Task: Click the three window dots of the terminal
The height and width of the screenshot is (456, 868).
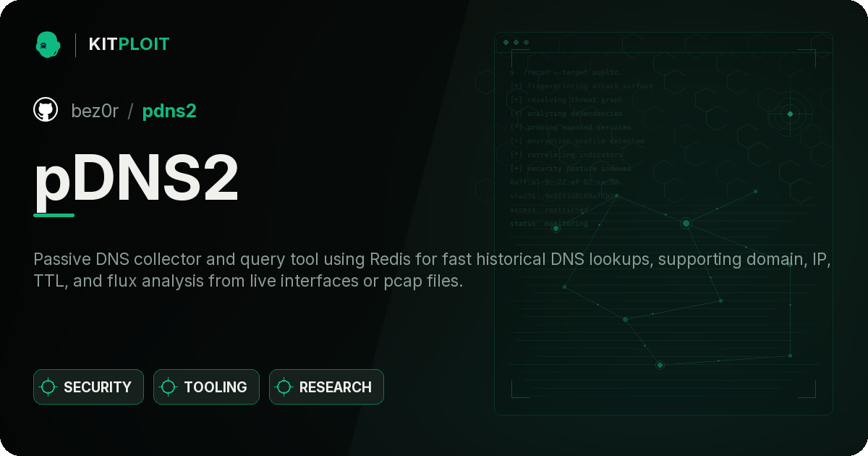Action: point(516,43)
